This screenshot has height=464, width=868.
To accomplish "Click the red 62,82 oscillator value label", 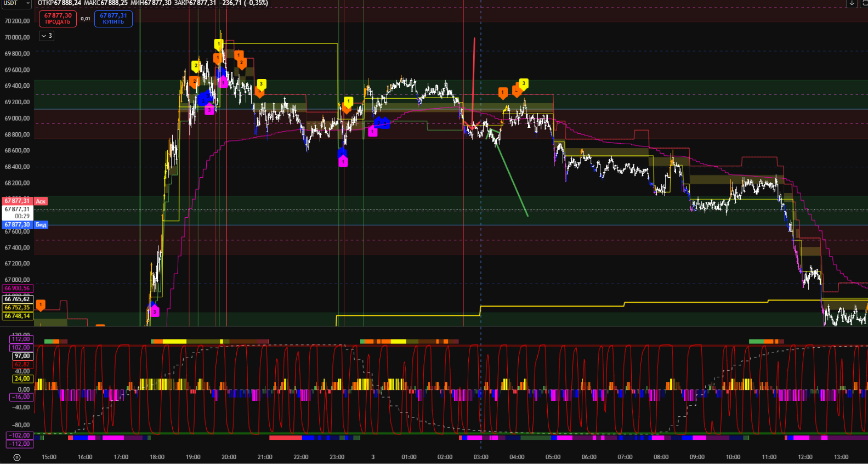I will tap(22, 364).
